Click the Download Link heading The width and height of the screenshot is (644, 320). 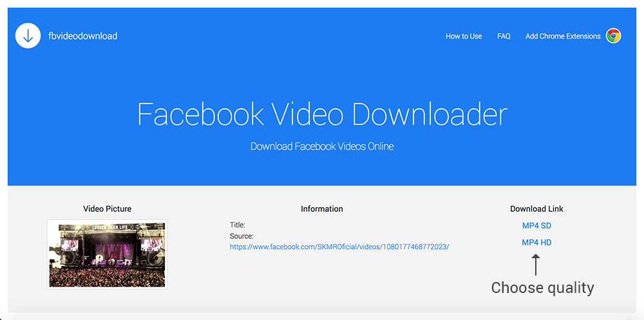(536, 209)
